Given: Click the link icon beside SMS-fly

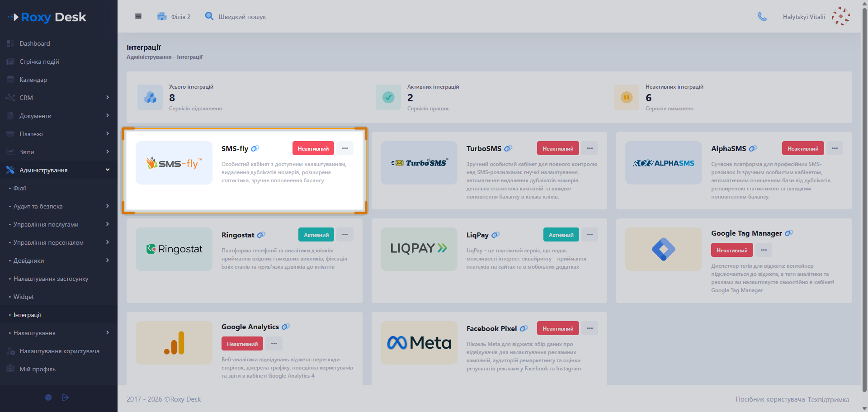Looking at the screenshot, I should pyautogui.click(x=255, y=148).
